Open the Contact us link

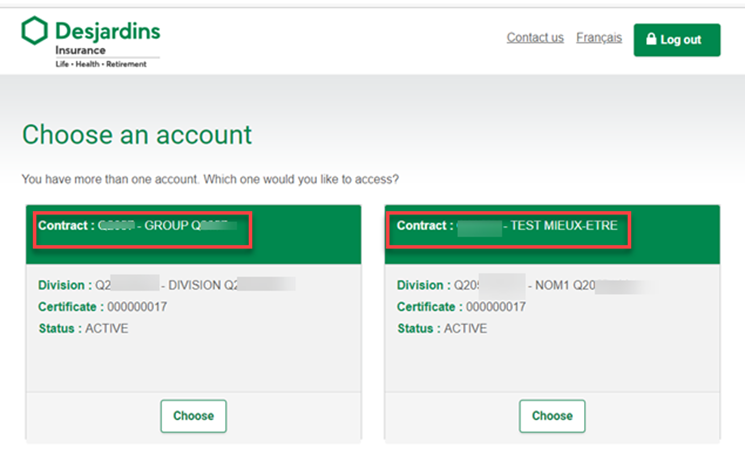click(x=535, y=38)
